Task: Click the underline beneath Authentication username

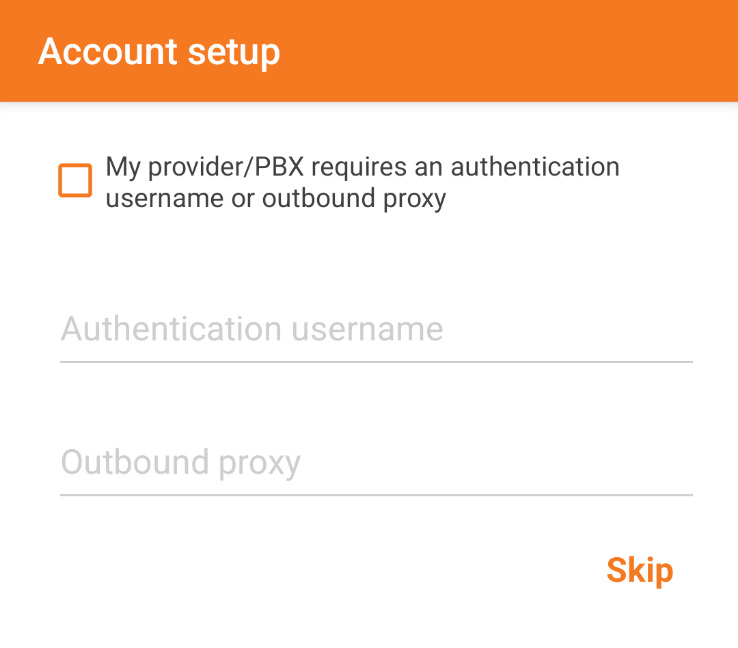Action: click(x=376, y=361)
